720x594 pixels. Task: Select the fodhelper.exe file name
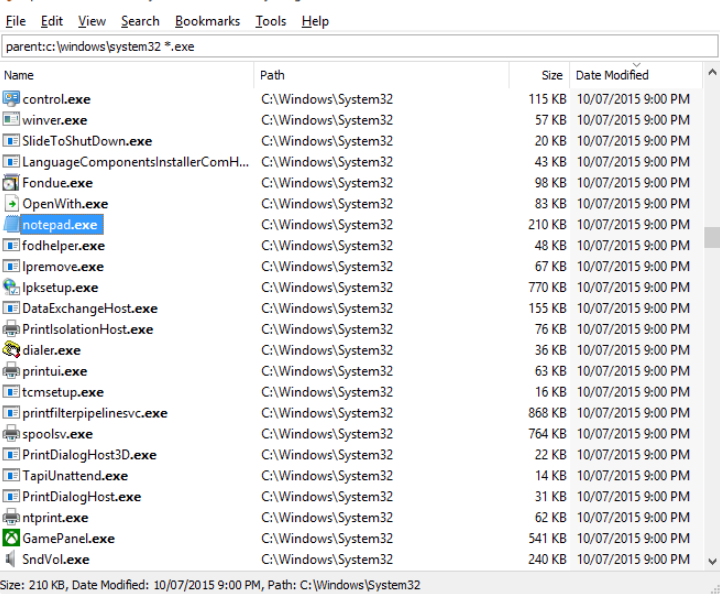point(63,246)
